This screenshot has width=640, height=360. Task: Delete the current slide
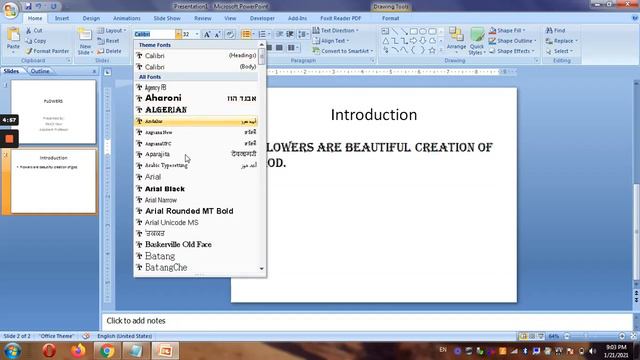click(x=109, y=51)
